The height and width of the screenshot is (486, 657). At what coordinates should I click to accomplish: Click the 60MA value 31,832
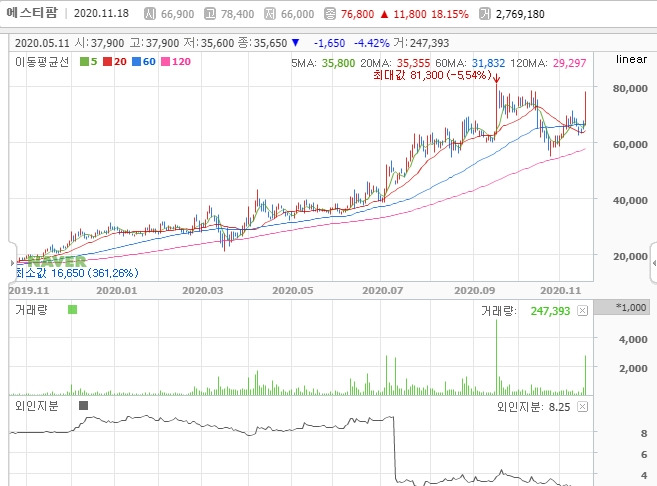pyautogui.click(x=489, y=63)
